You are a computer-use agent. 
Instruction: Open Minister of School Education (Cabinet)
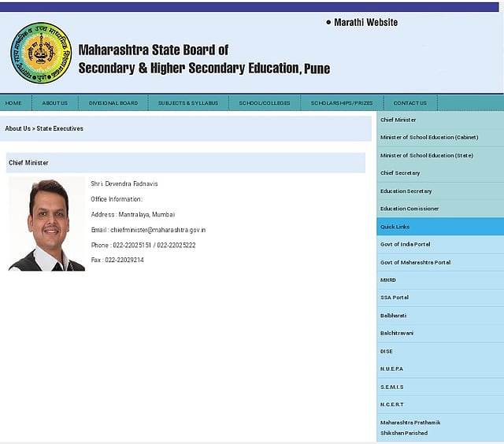pos(428,138)
